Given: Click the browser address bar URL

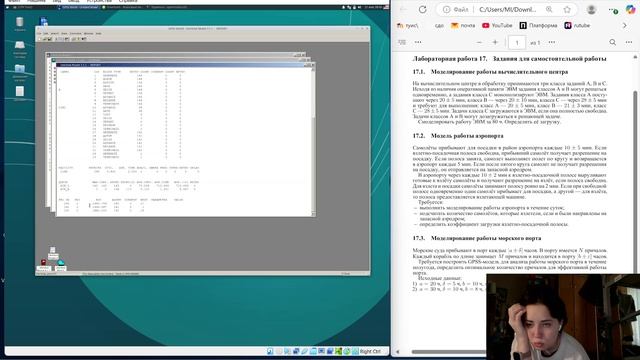Looking at the screenshot, I should coord(507,9).
